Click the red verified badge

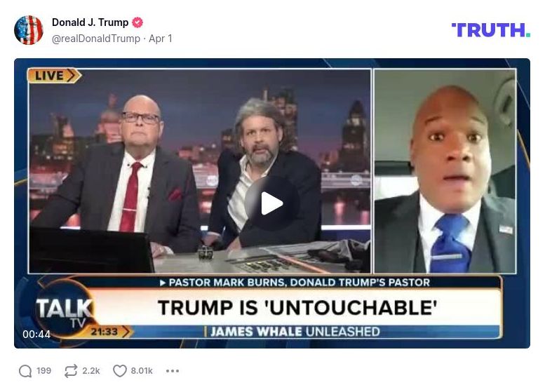click(x=137, y=22)
